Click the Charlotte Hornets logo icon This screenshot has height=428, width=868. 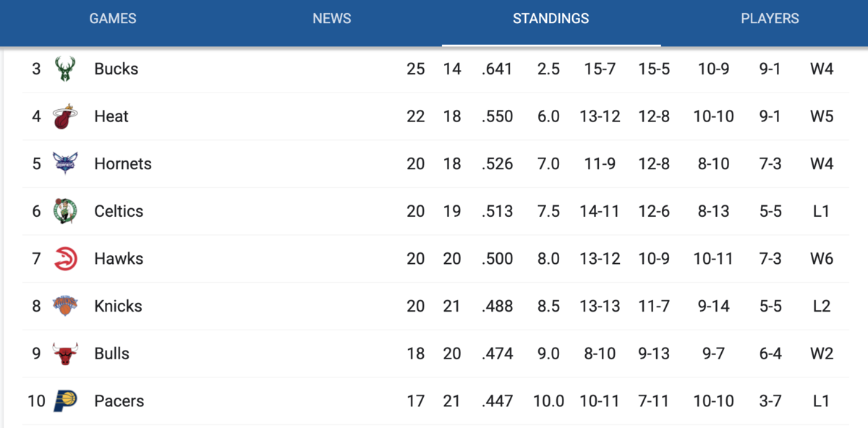click(x=65, y=164)
